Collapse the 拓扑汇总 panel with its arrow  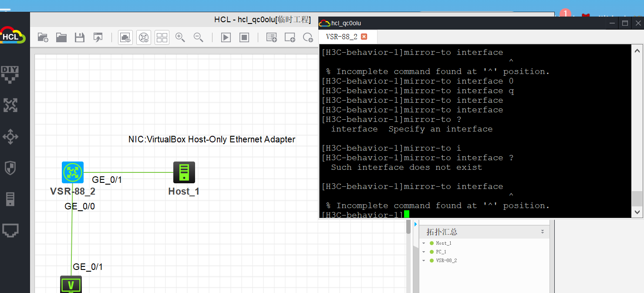543,232
